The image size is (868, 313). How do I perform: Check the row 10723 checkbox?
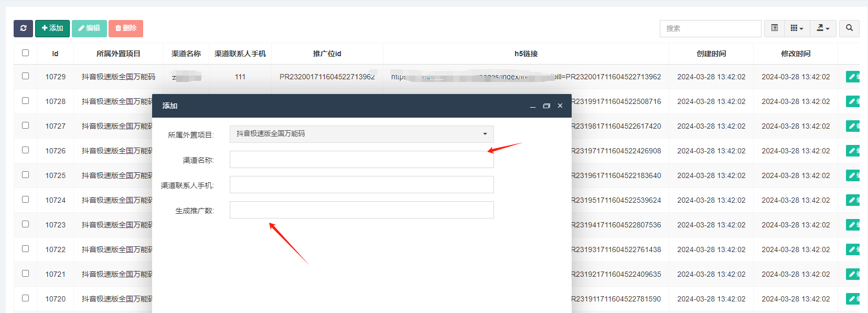point(25,224)
